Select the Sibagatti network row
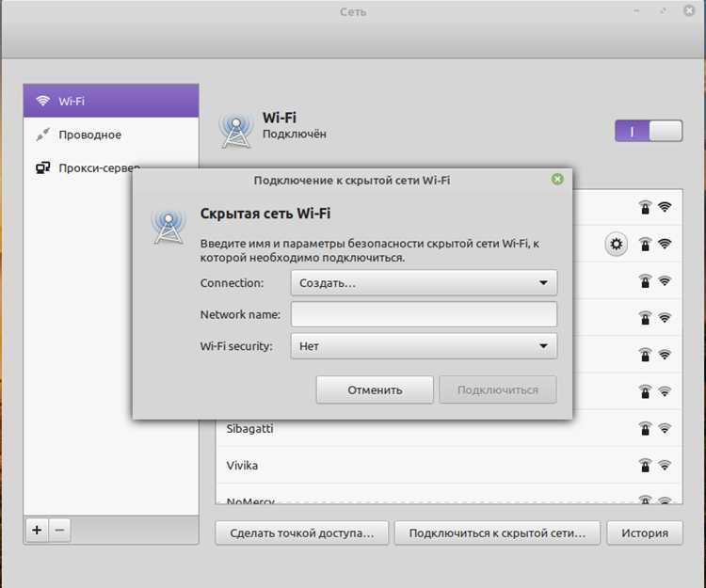 [x=448, y=428]
